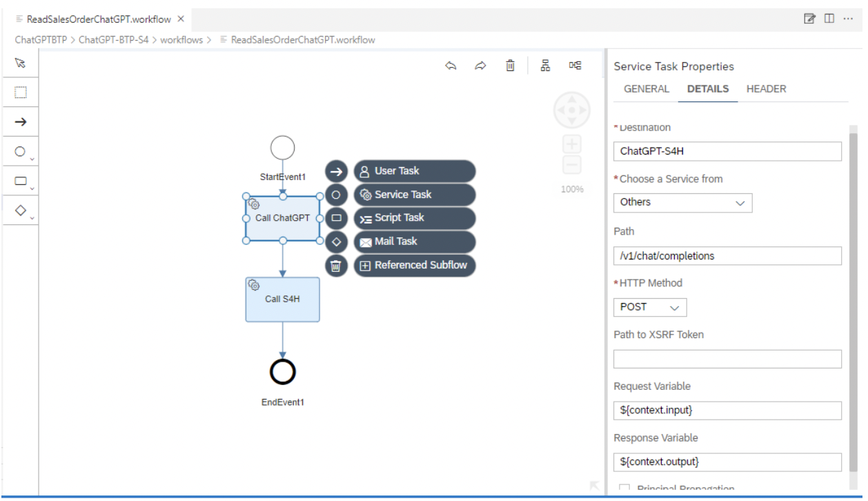The height and width of the screenshot is (501, 868).
Task: Pick the sequence flow arrow tool
Action: (x=21, y=121)
